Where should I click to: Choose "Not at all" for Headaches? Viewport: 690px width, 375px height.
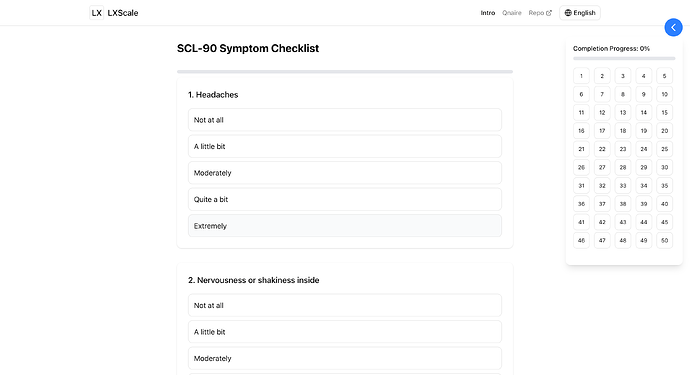coord(345,120)
